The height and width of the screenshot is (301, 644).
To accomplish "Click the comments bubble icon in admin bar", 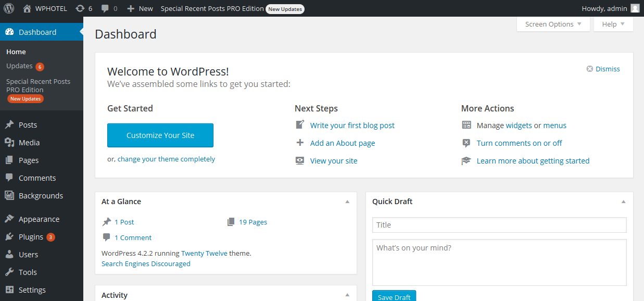I will 105,9.
